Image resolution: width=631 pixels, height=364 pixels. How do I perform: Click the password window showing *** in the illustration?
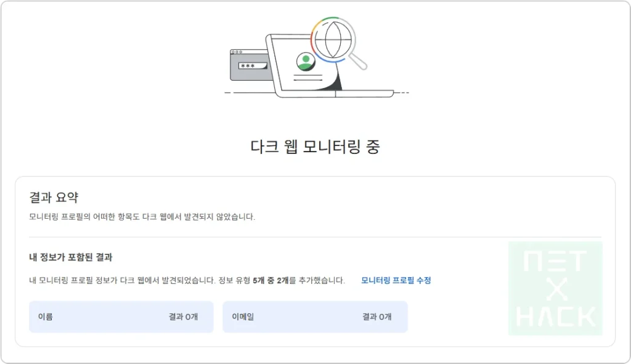(250, 65)
